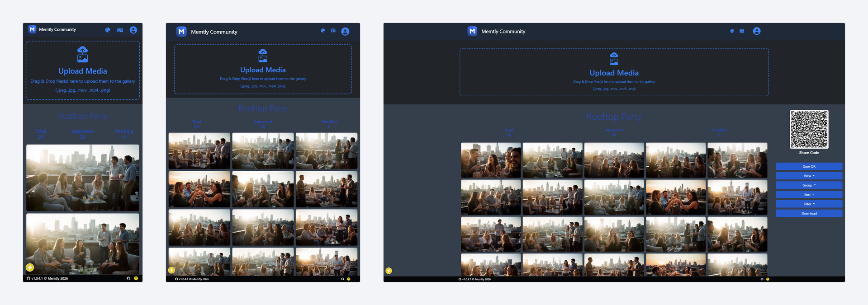Open first gallery photo in mobile view
The image size is (868, 305).
(x=83, y=178)
